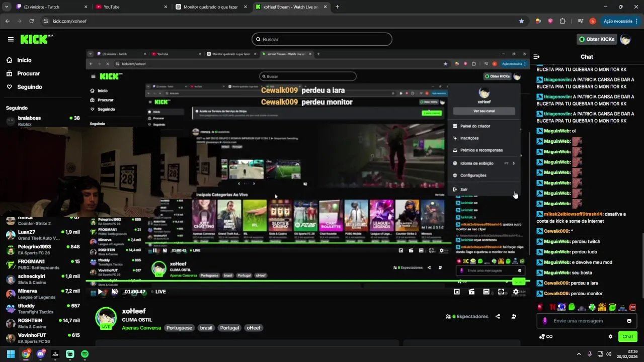Open Chrome media controls icon

point(580,21)
